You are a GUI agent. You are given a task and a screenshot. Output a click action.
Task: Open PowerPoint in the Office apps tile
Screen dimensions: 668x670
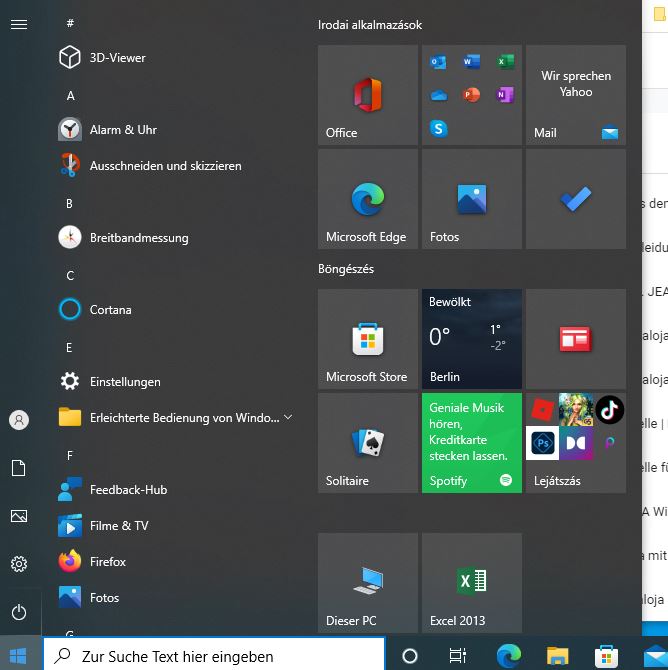click(472, 95)
